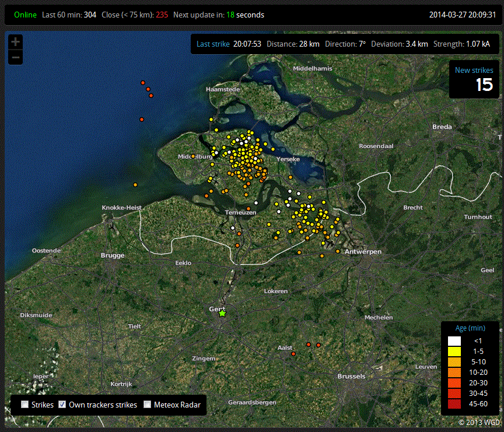Uncheck Own trackers strikes checkbox
The width and height of the screenshot is (504, 432).
(x=62, y=405)
